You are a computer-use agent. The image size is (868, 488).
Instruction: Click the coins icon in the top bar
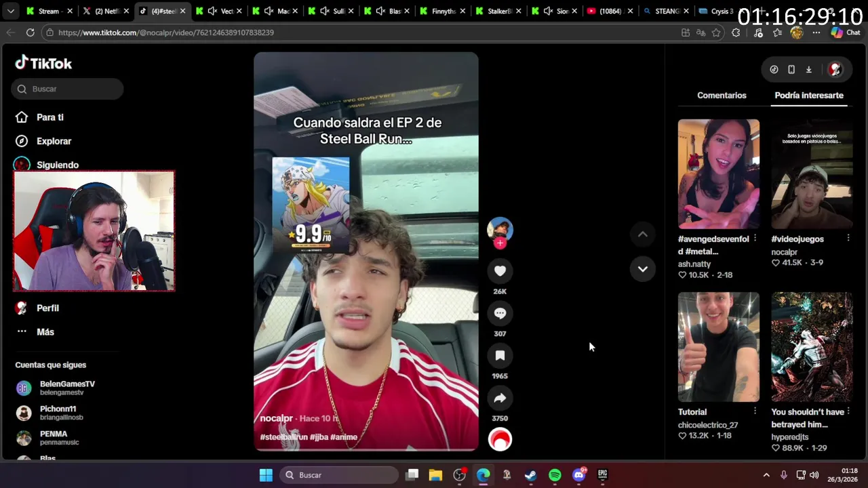(x=774, y=69)
